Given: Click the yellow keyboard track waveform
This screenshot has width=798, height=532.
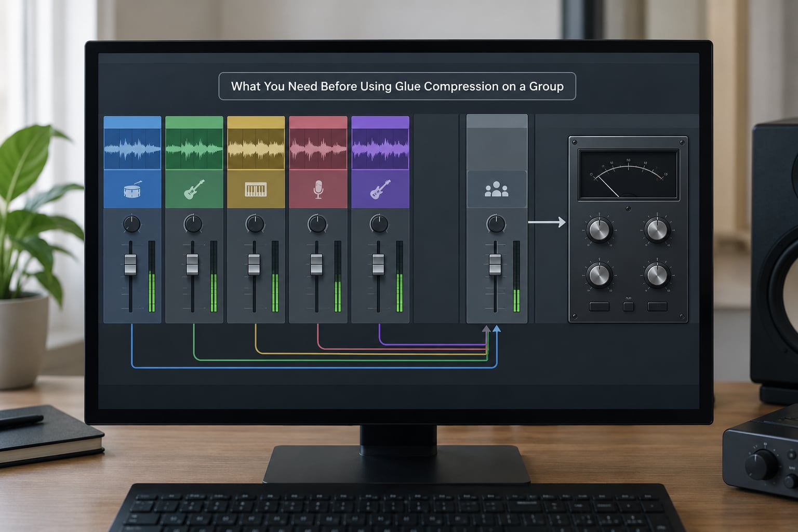Looking at the screenshot, I should click(x=256, y=149).
